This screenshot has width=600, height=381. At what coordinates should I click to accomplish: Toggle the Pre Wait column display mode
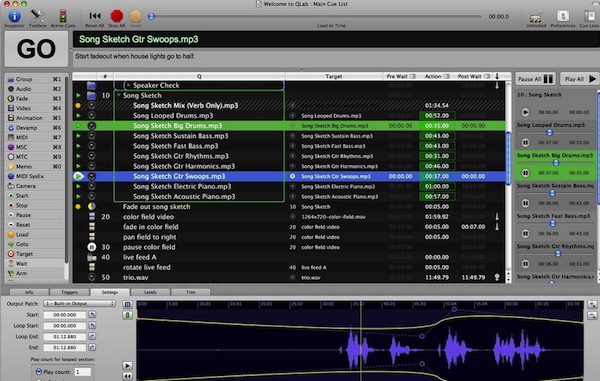point(412,77)
